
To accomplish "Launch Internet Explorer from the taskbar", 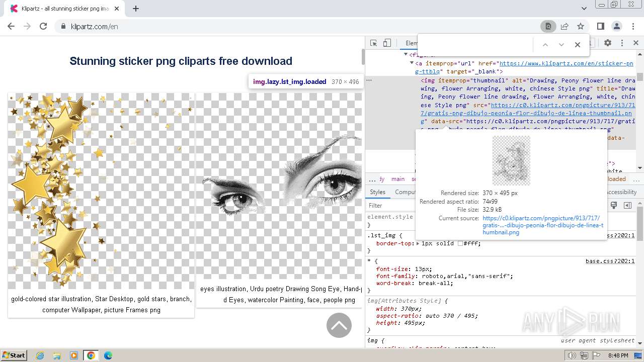I will point(40,355).
